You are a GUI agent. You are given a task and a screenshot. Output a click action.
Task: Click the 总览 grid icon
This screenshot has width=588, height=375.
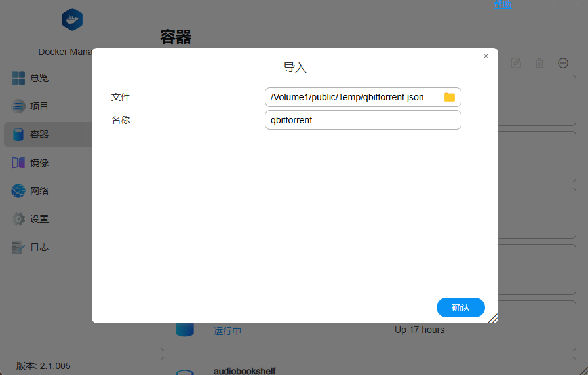[18, 78]
